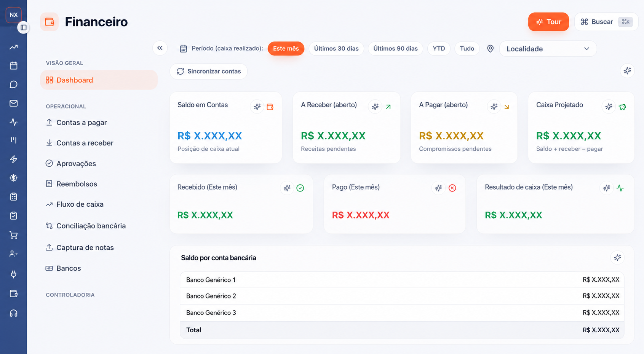Viewport: 644px width, 354px height.
Task: Collapse the side menu with double chevron
Action: tap(160, 48)
